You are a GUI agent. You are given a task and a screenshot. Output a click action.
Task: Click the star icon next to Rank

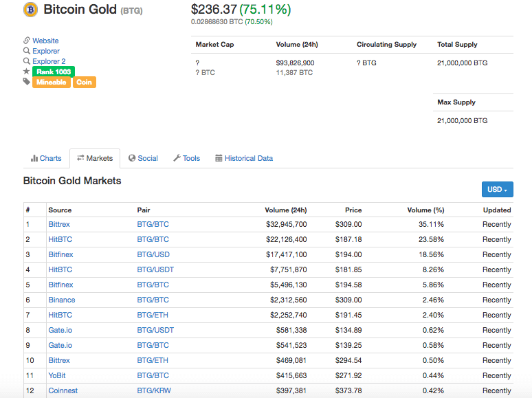pos(27,71)
